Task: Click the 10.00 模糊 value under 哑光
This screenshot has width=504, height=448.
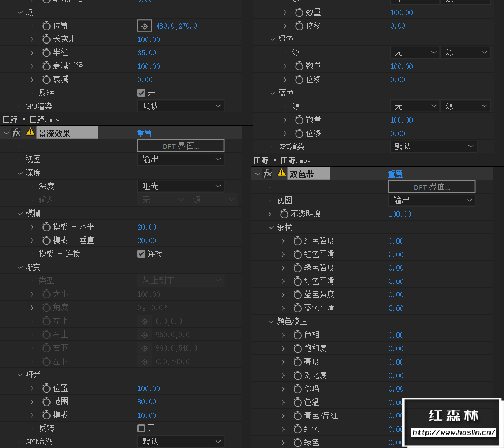Action: (x=147, y=415)
